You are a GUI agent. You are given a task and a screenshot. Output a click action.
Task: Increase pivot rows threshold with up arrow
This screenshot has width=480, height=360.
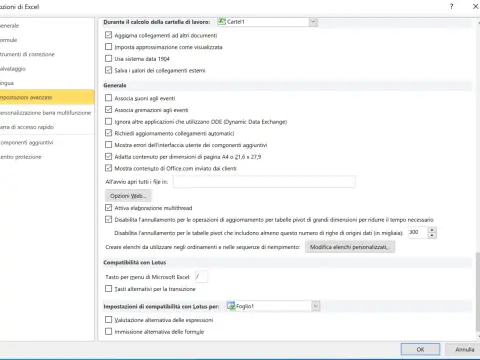[x=432, y=230]
